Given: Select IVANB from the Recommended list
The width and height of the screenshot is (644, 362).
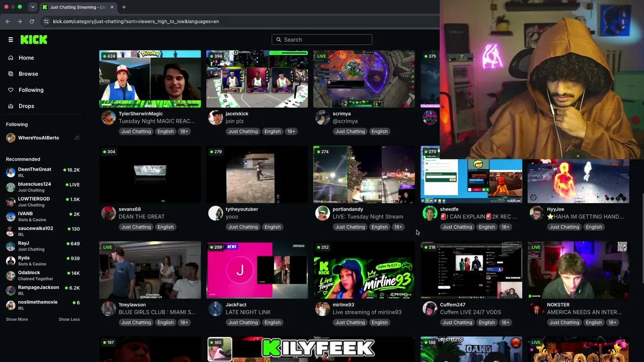Looking at the screenshot, I should tap(43, 216).
